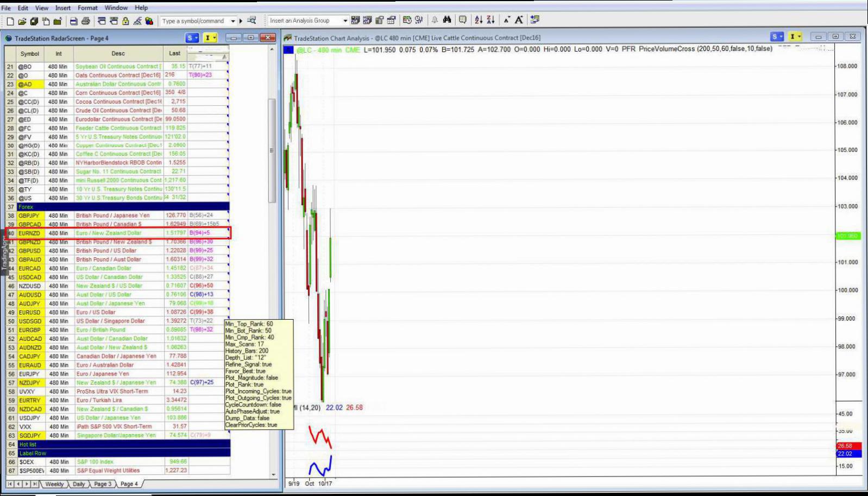Select the NZDJPY symbol cell
The image size is (868, 496).
[30, 383]
